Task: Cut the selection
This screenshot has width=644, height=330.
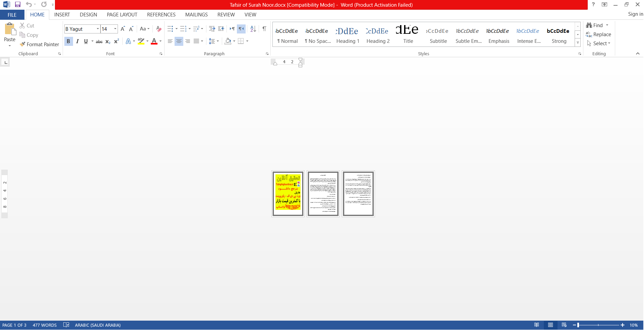Action: (x=27, y=26)
